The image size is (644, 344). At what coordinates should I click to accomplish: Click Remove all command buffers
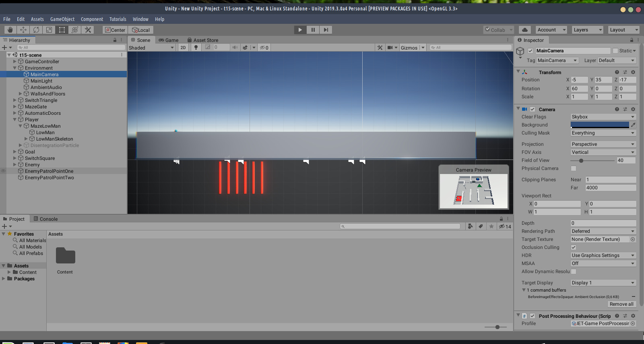point(621,304)
